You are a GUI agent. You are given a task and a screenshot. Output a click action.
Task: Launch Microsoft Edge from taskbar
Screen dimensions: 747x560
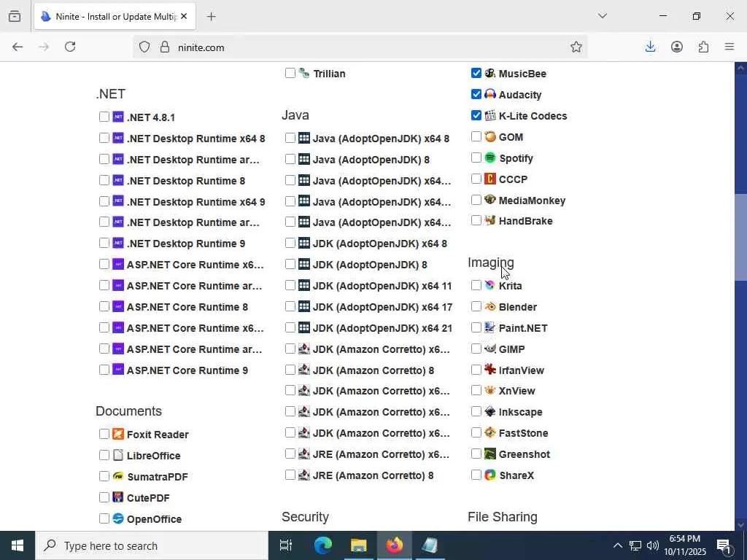click(322, 545)
